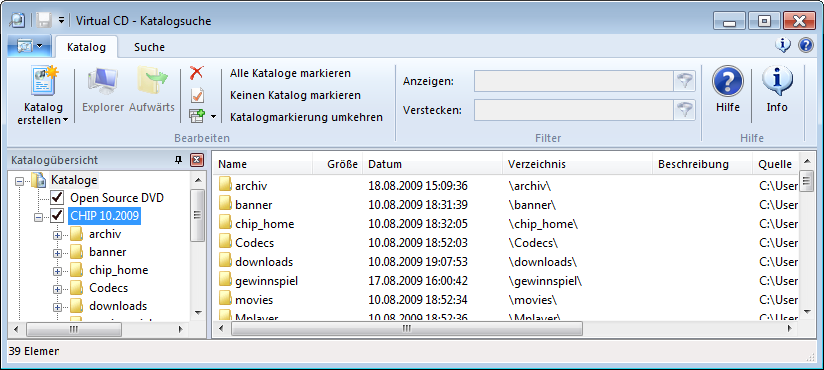The height and width of the screenshot is (370, 824).
Task: Click the file list scroll down arrow
Action: tap(807, 312)
